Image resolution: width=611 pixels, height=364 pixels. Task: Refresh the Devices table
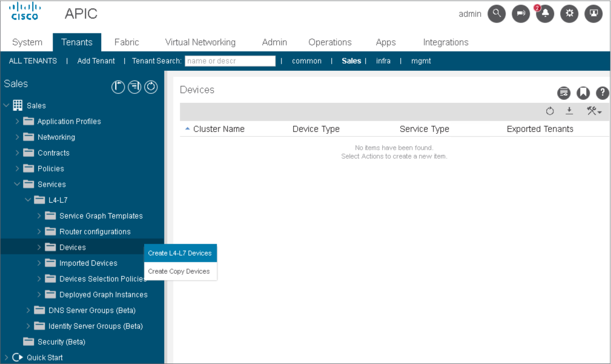(x=550, y=111)
